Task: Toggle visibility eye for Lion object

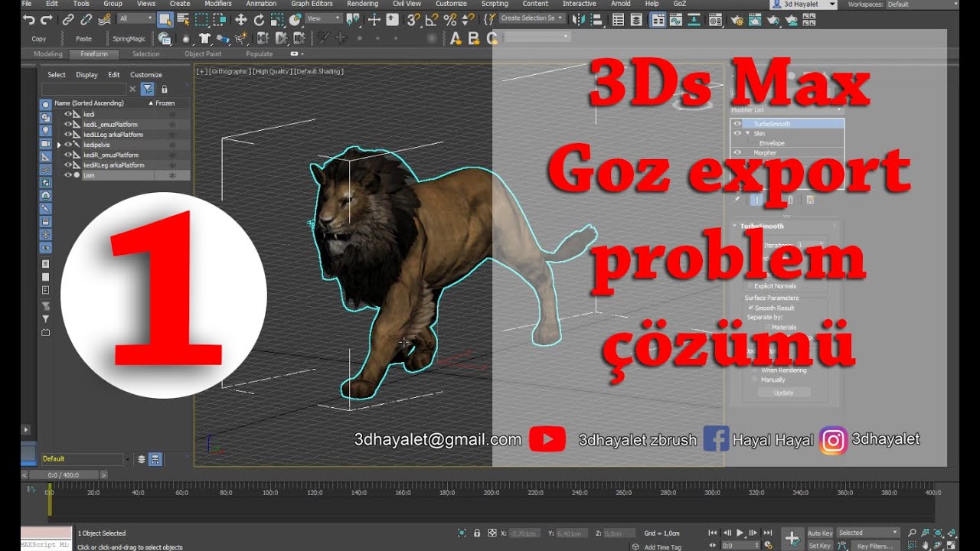Action: (68, 175)
